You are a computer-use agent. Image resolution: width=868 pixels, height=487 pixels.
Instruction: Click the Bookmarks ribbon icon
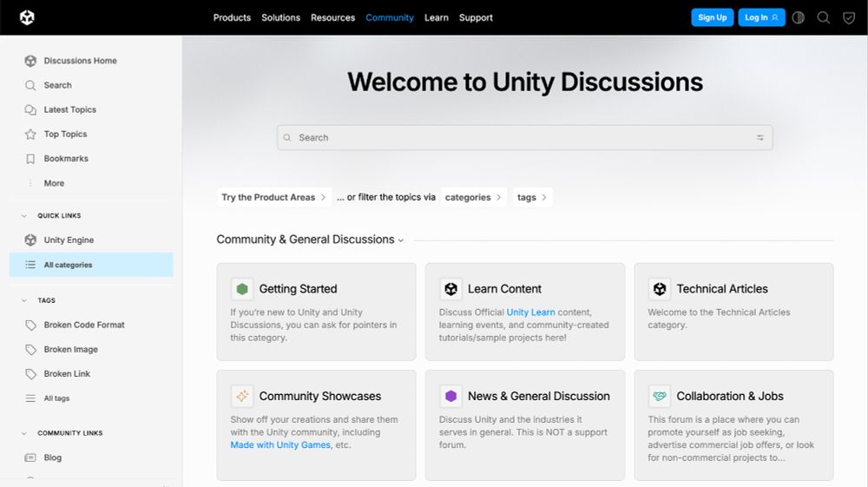(x=30, y=159)
